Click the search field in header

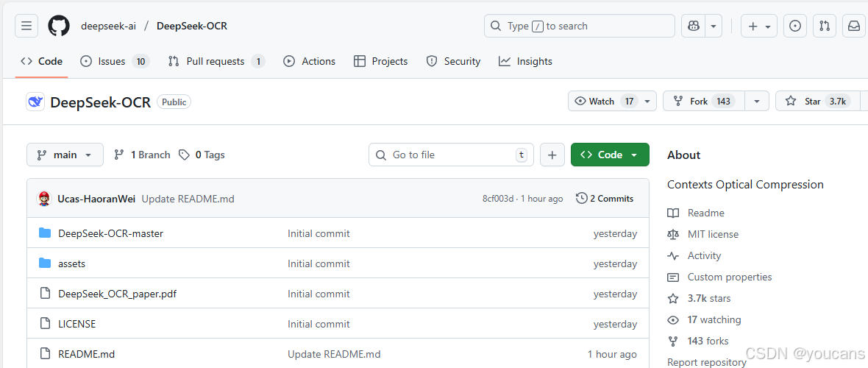click(580, 26)
